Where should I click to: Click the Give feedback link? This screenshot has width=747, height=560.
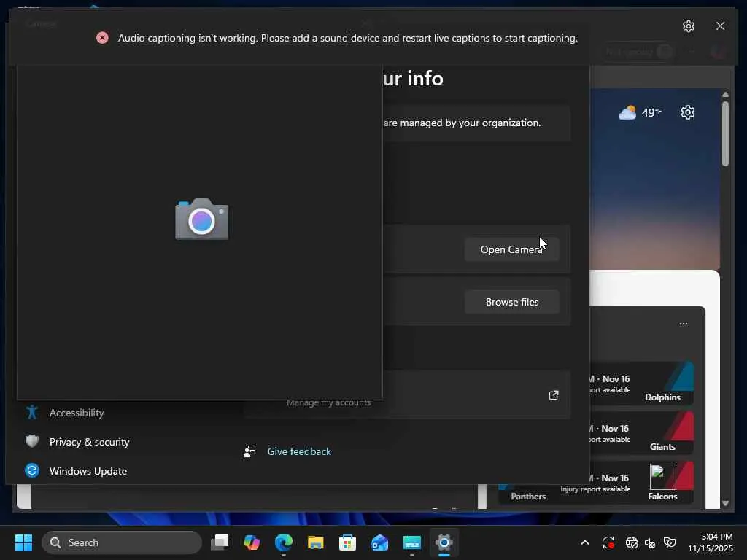coord(299,451)
